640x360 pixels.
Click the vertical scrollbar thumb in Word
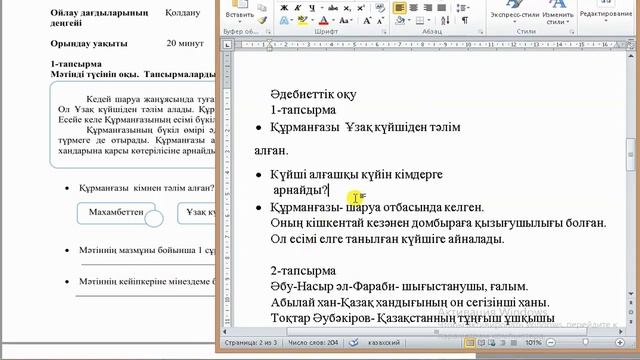631,155
